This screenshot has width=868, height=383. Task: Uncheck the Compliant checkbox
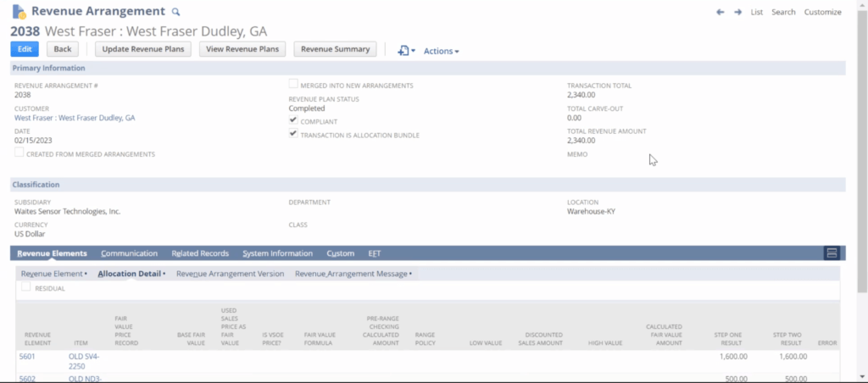[x=293, y=121]
